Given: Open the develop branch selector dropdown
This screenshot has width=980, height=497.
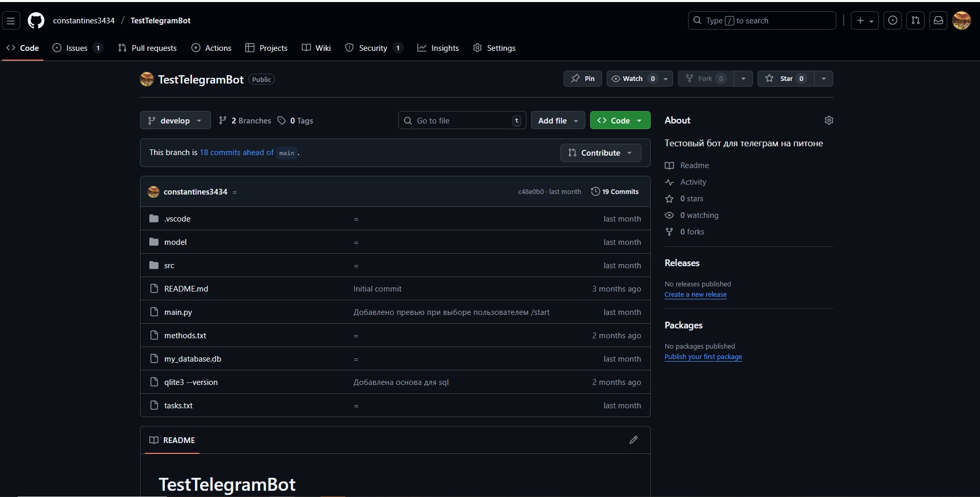Looking at the screenshot, I should (x=175, y=120).
